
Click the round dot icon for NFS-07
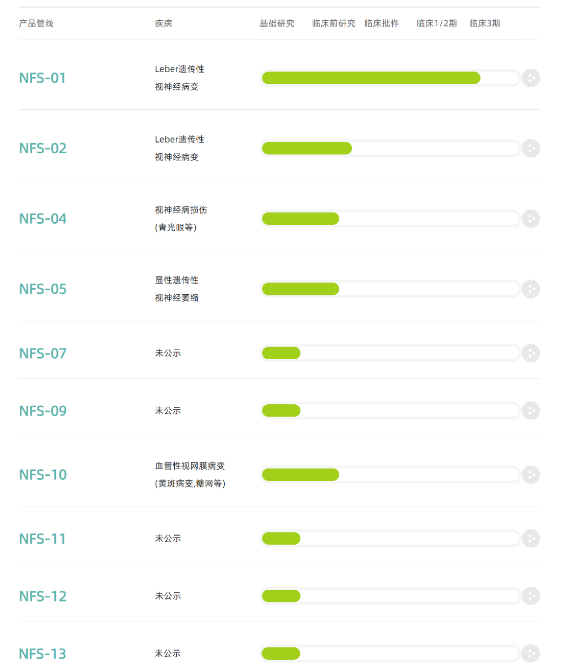[531, 353]
